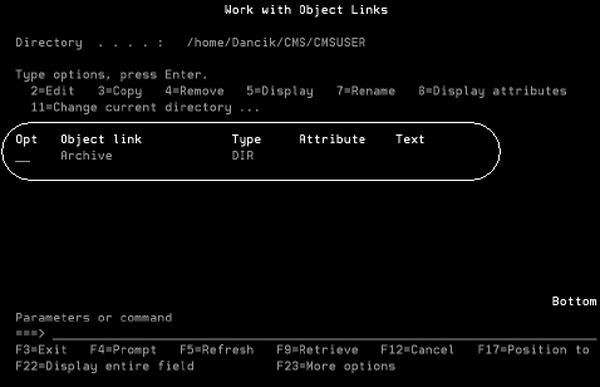Click the F17=Position to label
This screenshot has height=387, width=600.
tap(533, 350)
